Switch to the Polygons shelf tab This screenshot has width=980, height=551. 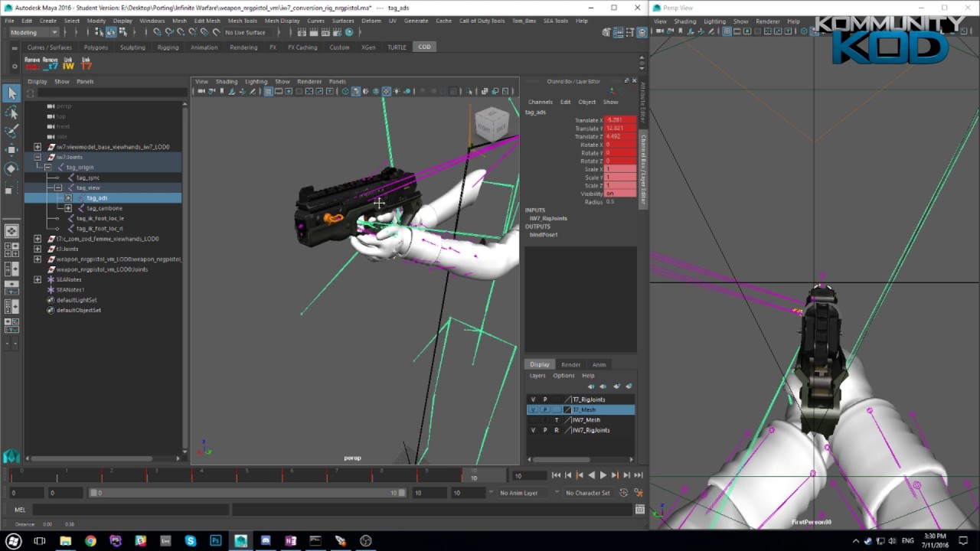tap(96, 47)
